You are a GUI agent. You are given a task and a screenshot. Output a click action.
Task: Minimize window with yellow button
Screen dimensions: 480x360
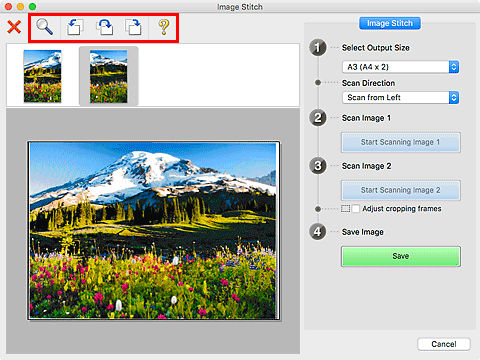click(x=20, y=7)
